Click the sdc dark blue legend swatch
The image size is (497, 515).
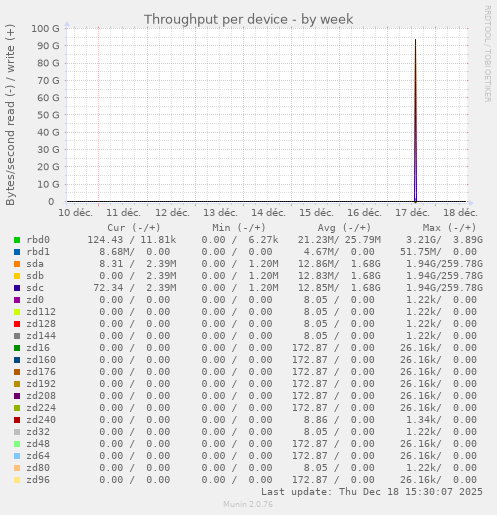click(x=17, y=288)
